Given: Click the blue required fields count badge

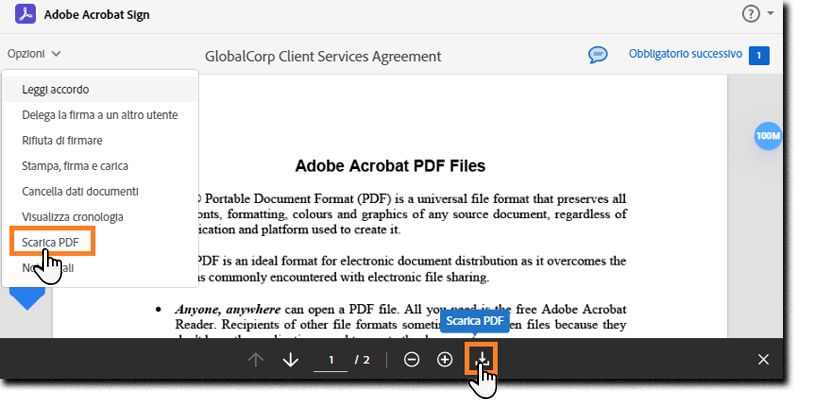Looking at the screenshot, I should pyautogui.click(x=759, y=55).
